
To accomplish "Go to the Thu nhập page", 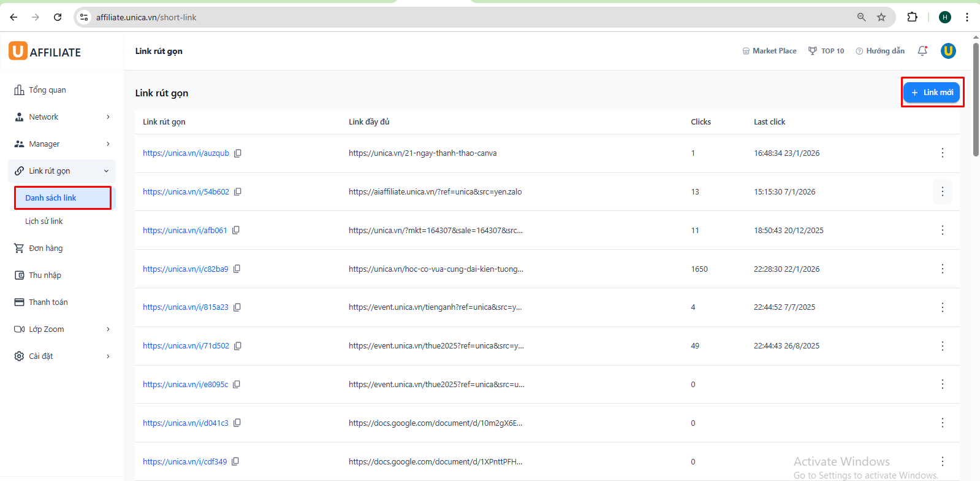I will [45, 275].
